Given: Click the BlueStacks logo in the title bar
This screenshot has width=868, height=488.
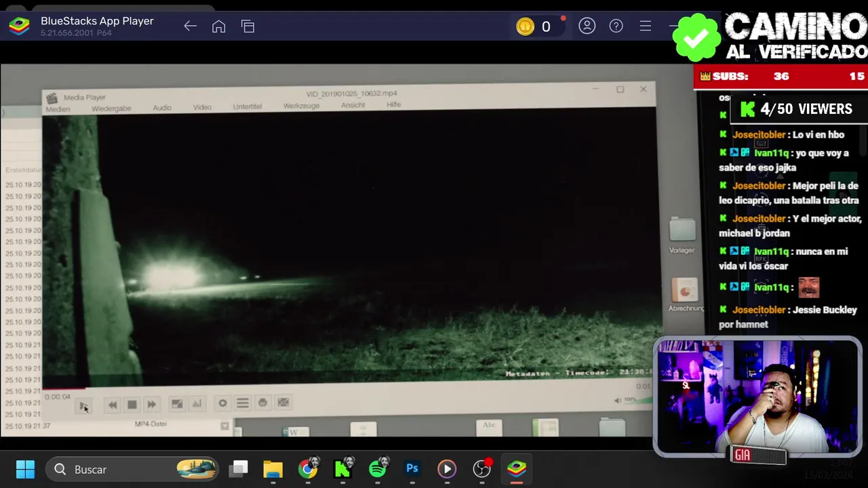Looking at the screenshot, I should 19,26.
